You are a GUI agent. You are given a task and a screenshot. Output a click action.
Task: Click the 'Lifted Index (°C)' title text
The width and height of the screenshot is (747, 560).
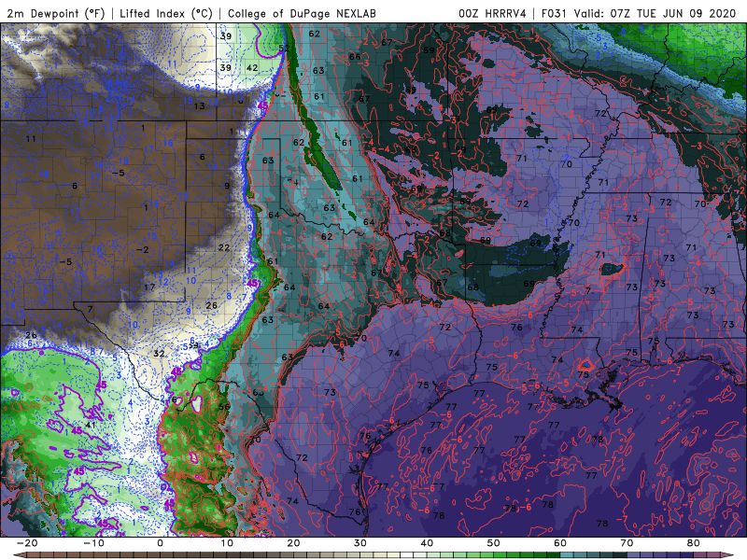point(166,13)
